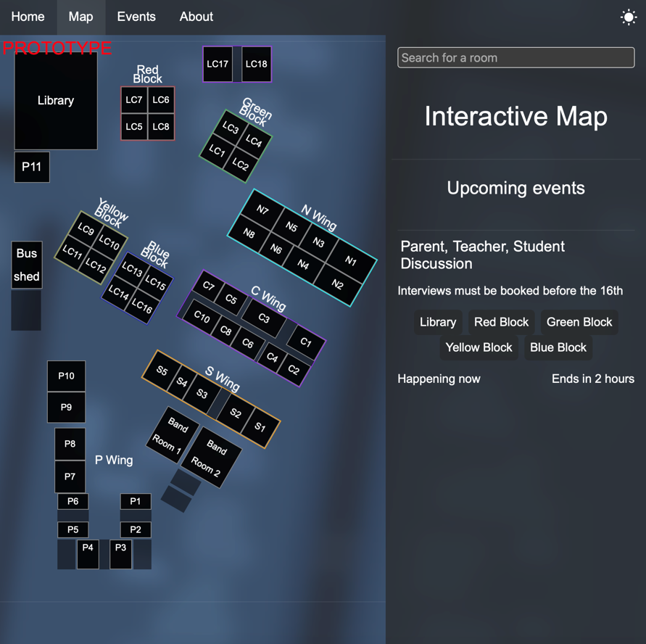This screenshot has width=646, height=644.
Task: Select Band Room 2 on the map
Action: [212, 458]
